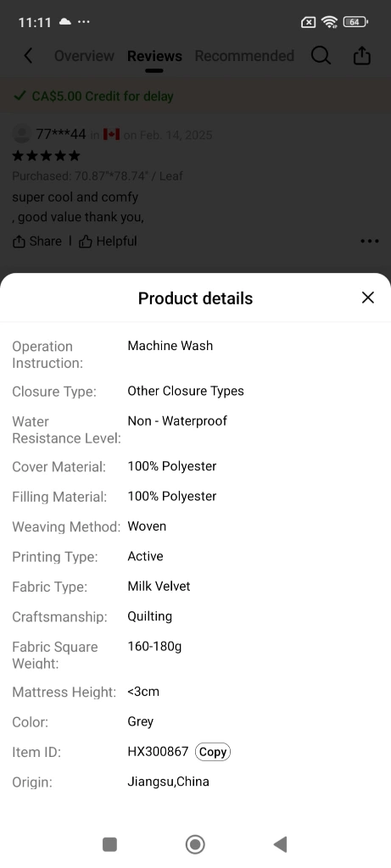This screenshot has width=391, height=868.
Task: Tap the Android home button
Action: [x=195, y=844]
